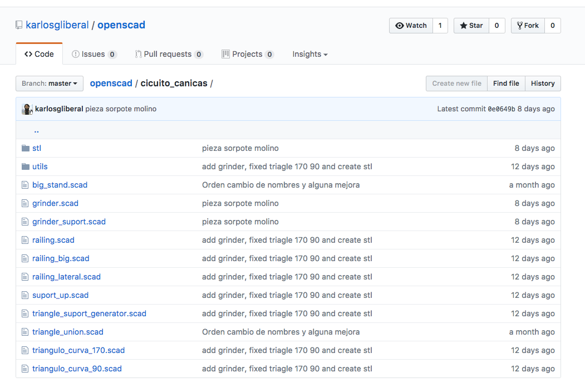Click the file icon beside triangle_suport_generator.scad
The image size is (585, 392).
click(x=25, y=313)
